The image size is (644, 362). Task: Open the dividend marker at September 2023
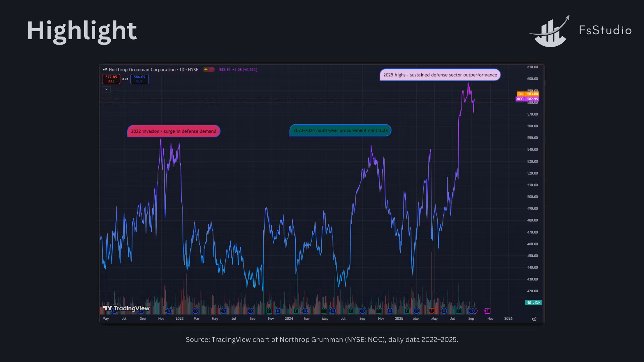[251, 311]
